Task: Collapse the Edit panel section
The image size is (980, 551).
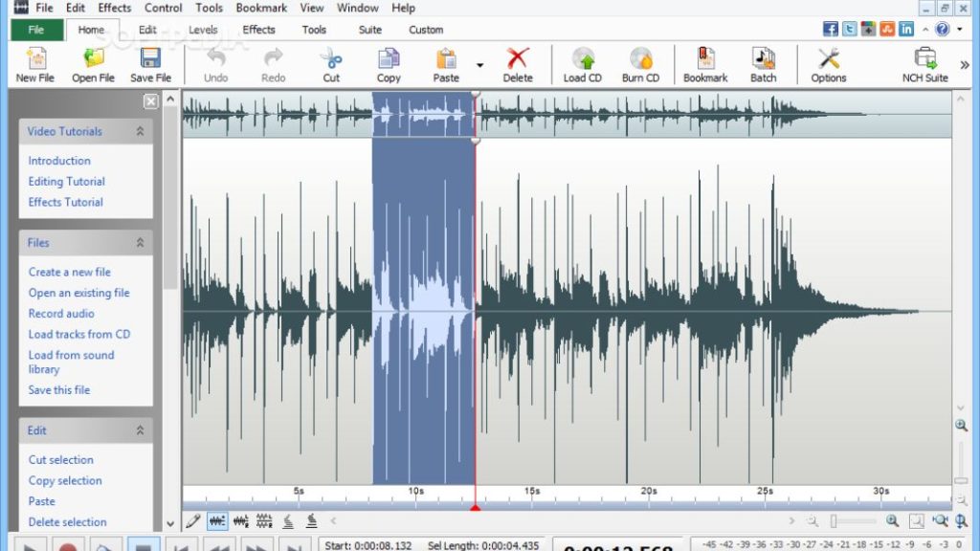Action: (x=140, y=431)
